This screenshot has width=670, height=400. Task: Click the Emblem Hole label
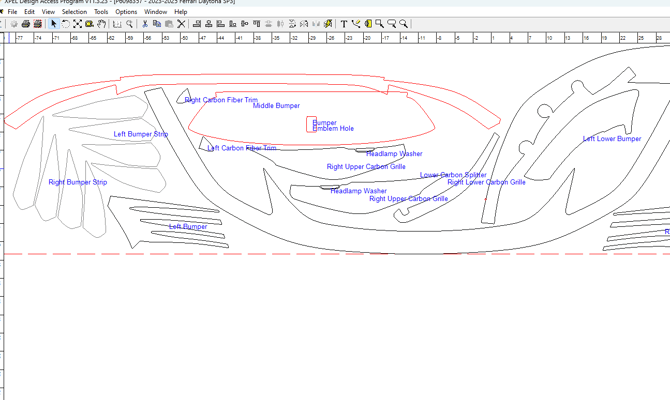click(x=333, y=129)
